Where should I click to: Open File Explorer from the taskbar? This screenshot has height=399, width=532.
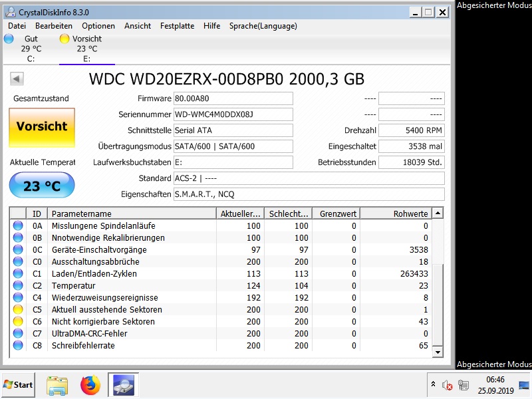click(57, 385)
